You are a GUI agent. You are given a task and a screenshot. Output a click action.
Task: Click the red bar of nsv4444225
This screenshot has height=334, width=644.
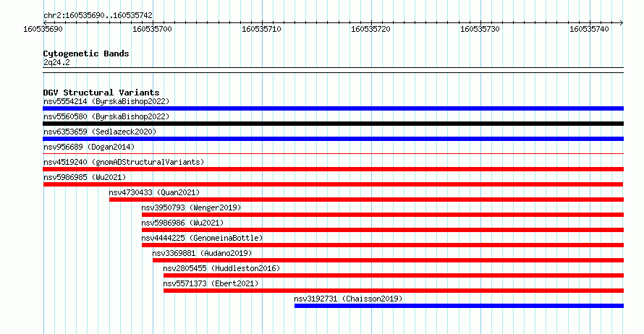tap(383, 245)
